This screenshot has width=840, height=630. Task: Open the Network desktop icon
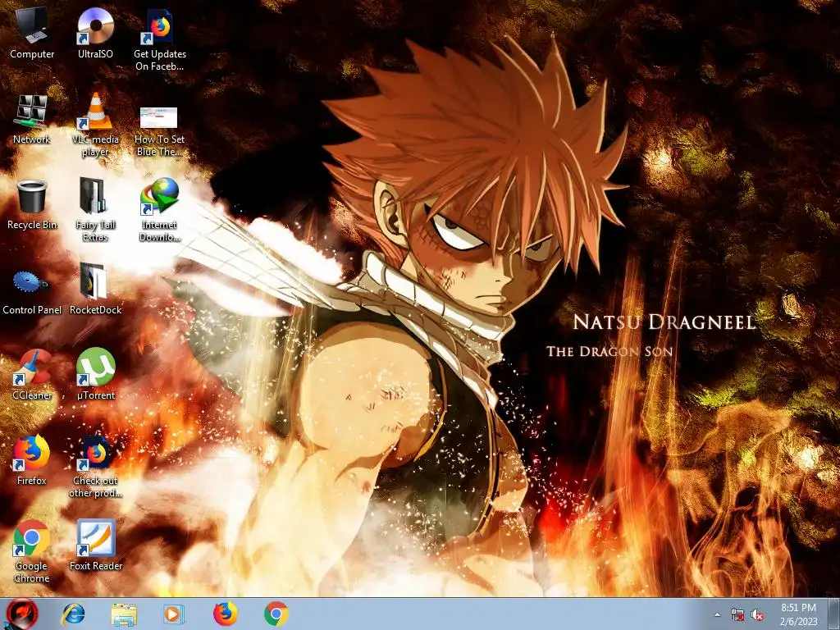click(32, 119)
